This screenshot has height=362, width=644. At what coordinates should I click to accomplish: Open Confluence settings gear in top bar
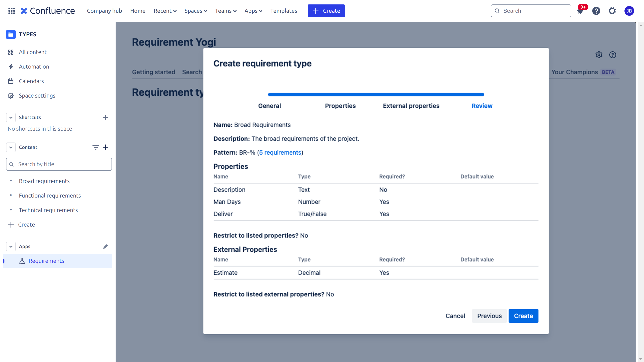[613, 11]
